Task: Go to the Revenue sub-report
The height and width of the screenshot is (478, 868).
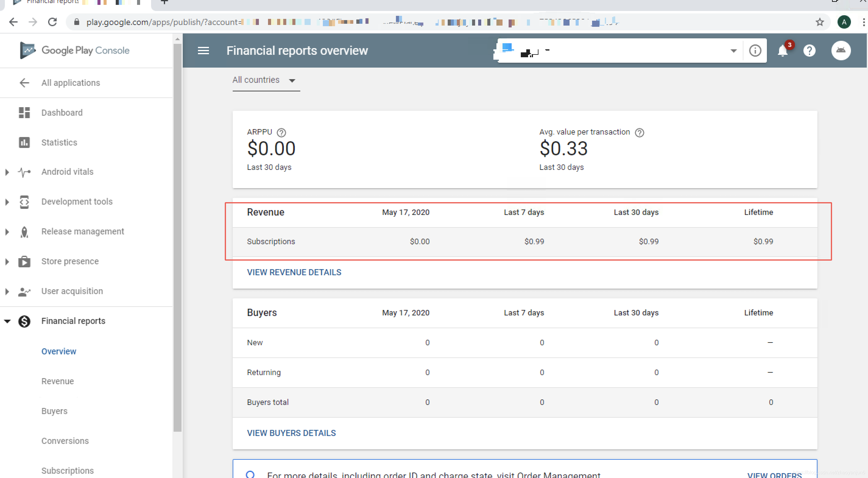Action: 58,381
